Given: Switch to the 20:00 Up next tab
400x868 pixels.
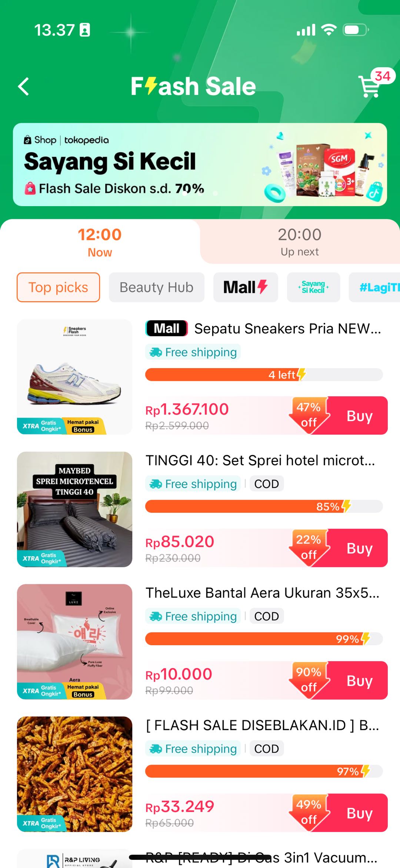Looking at the screenshot, I should click(x=300, y=242).
